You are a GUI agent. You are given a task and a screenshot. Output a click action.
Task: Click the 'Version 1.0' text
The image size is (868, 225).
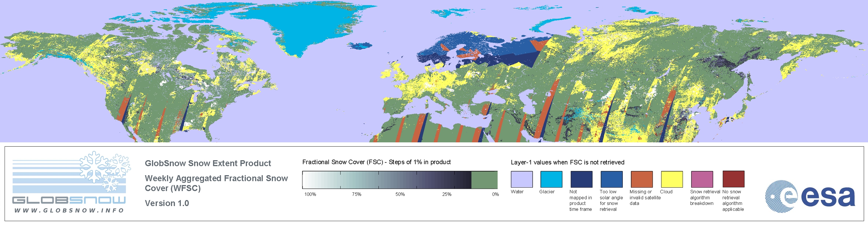[x=167, y=203]
